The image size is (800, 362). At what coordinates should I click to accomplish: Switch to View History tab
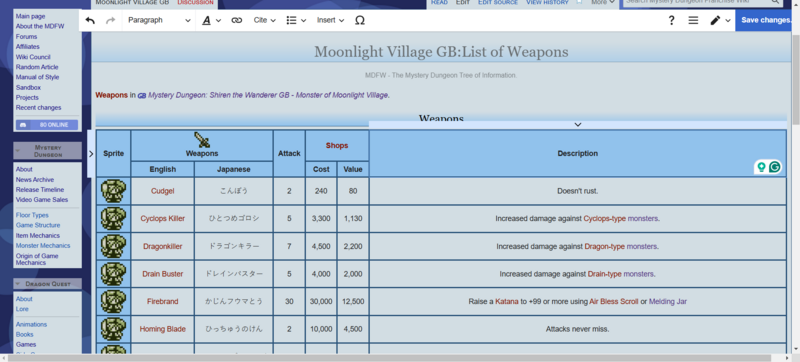pyautogui.click(x=547, y=3)
